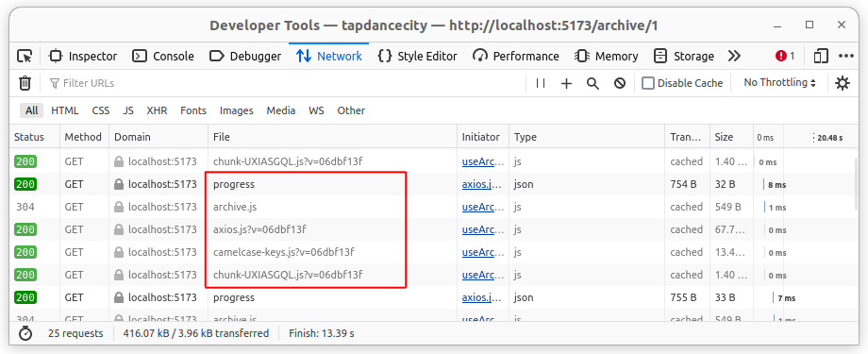868x354 pixels.
Task: Sort by the Size column header
Action: coord(731,137)
